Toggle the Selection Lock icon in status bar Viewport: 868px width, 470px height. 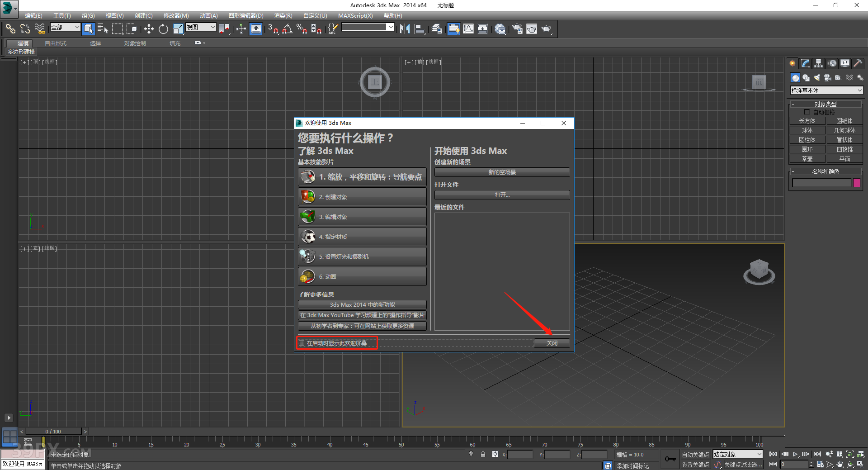click(483, 454)
